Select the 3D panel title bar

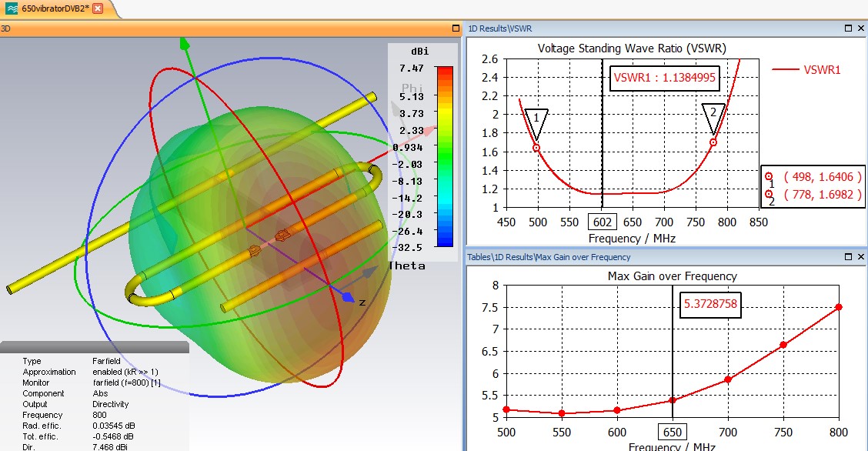[231, 28]
